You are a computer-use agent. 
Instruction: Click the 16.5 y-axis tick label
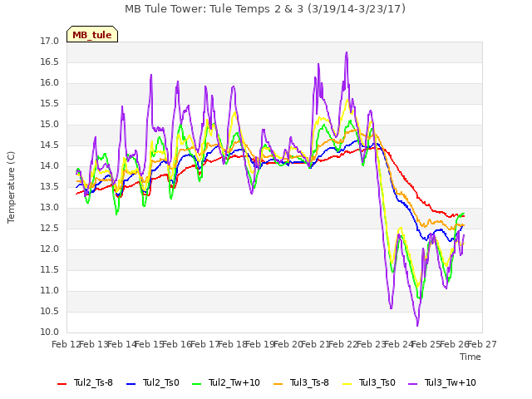point(50,62)
